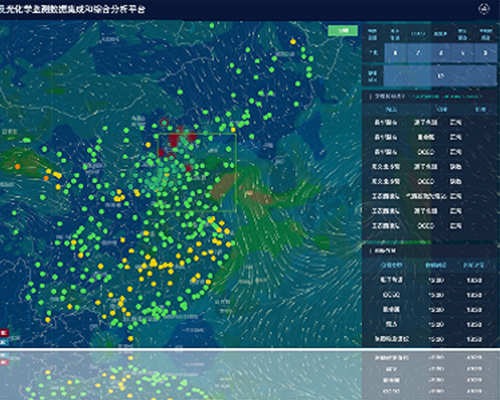The image size is (500, 400).
Task: Click the green selection rectangle border on the map
Action: (x=197, y=134)
